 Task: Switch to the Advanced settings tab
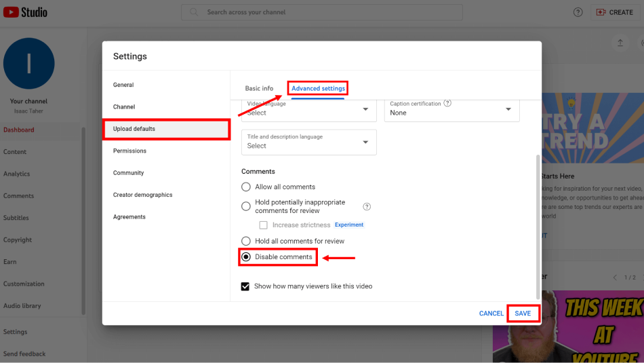[319, 88]
